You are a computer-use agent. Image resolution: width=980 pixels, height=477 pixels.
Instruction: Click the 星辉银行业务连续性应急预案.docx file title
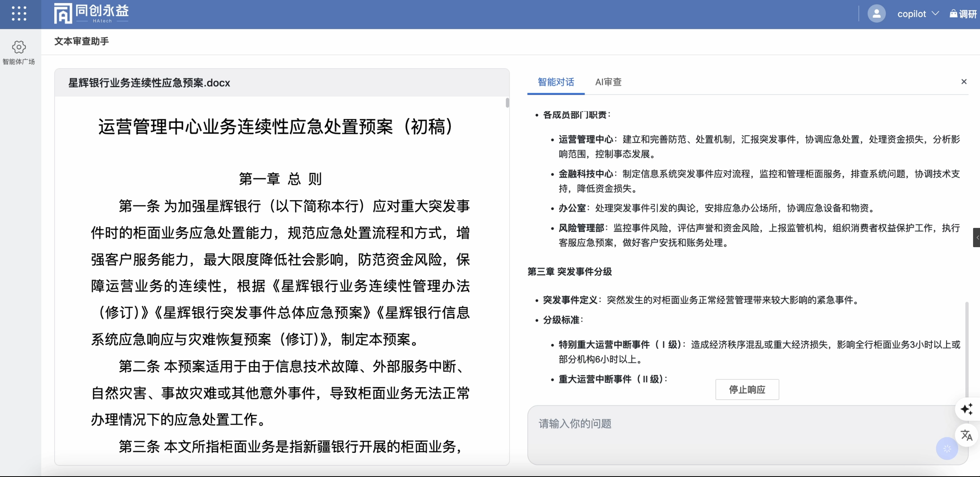[x=149, y=83]
